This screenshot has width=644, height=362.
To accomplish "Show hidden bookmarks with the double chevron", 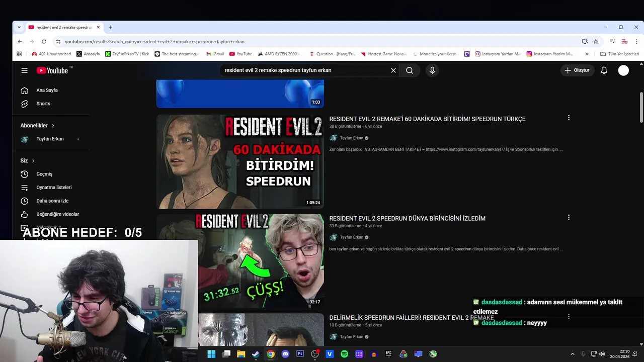I will tap(587, 54).
